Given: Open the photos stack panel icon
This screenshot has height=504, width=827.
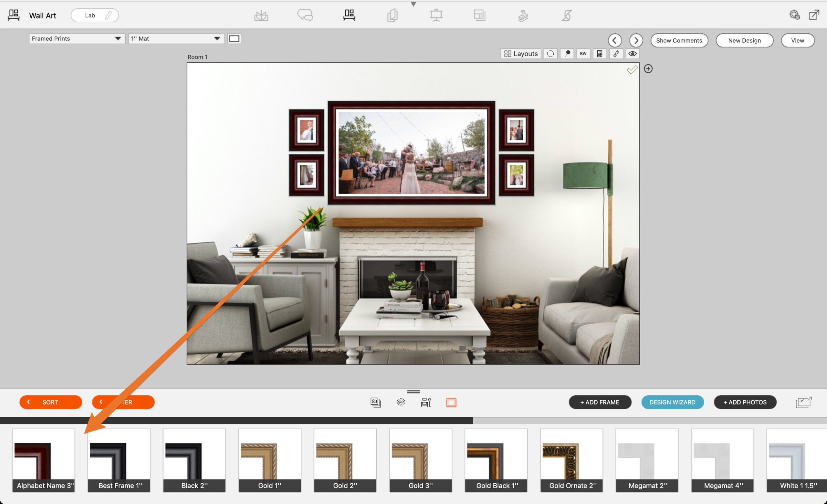Looking at the screenshot, I should 376,402.
